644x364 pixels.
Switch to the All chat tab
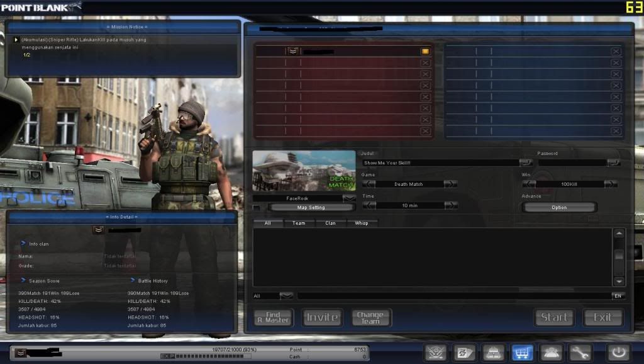(268, 224)
